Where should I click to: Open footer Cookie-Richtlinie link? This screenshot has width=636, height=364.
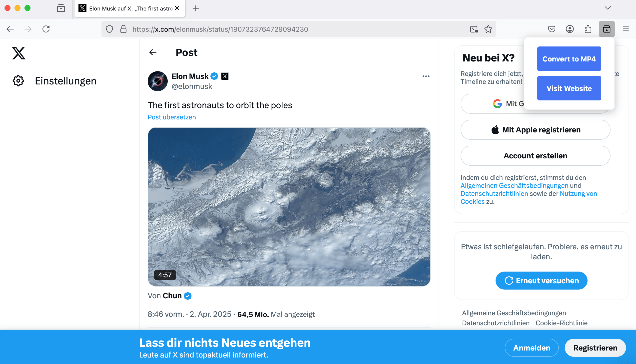(562, 323)
